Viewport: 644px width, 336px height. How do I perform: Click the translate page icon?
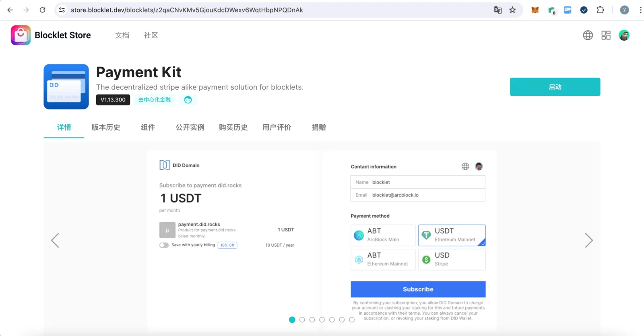498,10
